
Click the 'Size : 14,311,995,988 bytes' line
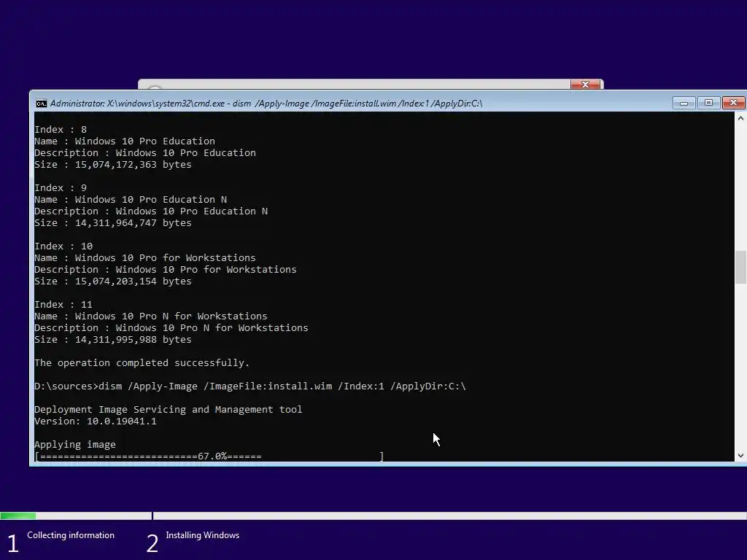[x=113, y=340]
